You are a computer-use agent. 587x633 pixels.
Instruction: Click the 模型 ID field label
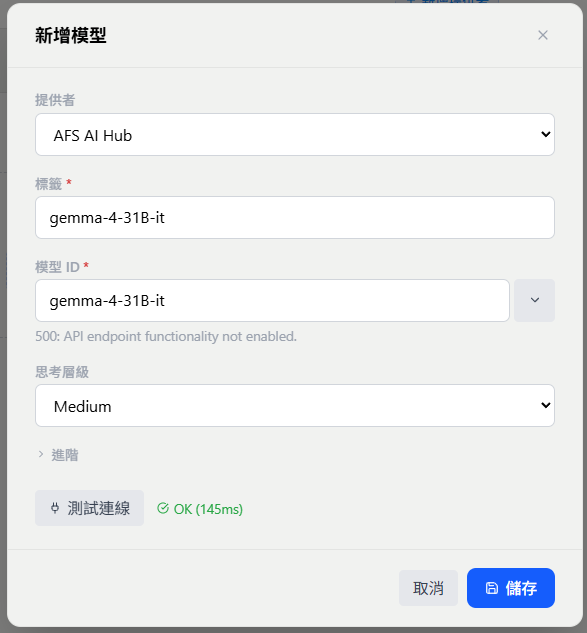(57, 267)
